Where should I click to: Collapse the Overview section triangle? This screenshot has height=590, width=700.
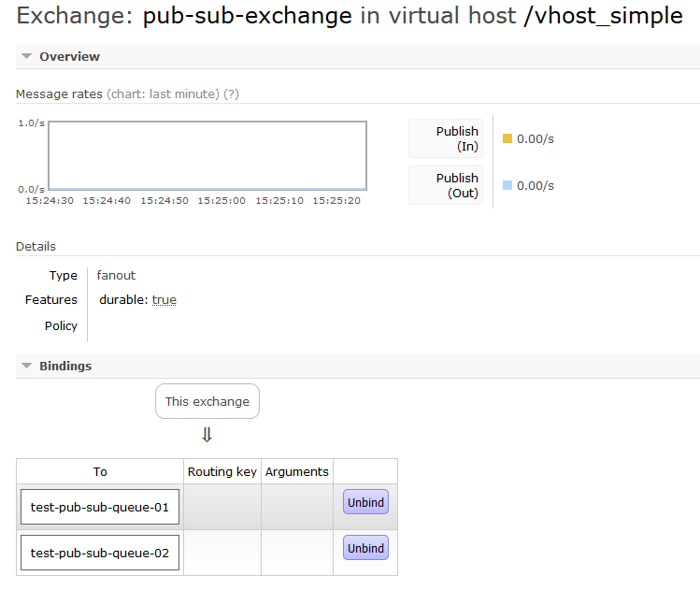click(27, 56)
